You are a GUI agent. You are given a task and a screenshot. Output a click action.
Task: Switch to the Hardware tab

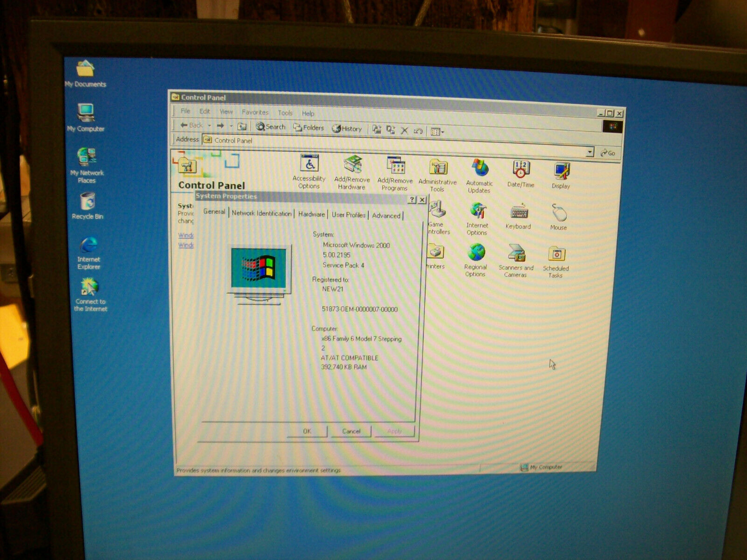[311, 214]
